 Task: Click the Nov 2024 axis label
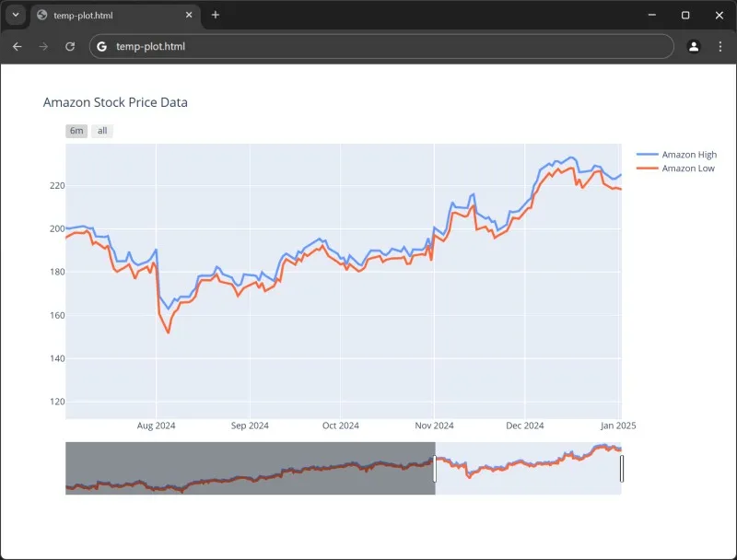[x=434, y=426]
